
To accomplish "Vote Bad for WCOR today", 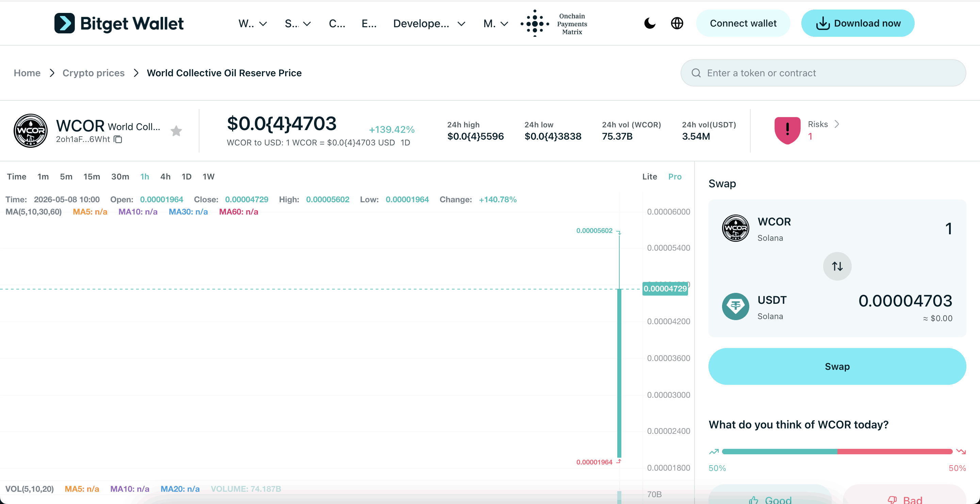I will (x=904, y=495).
